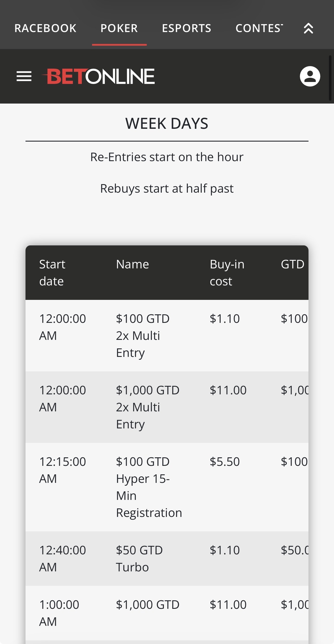Click the user account profile icon
This screenshot has height=644, width=334.
[x=310, y=76]
